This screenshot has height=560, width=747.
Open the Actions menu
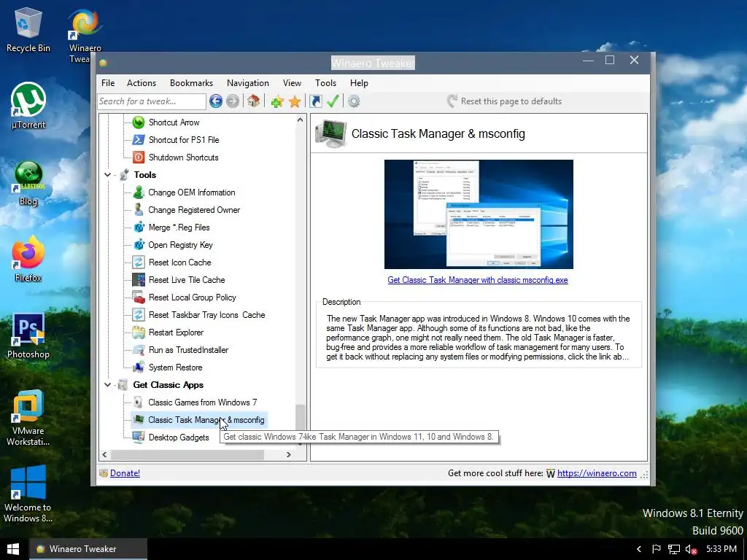pos(142,83)
